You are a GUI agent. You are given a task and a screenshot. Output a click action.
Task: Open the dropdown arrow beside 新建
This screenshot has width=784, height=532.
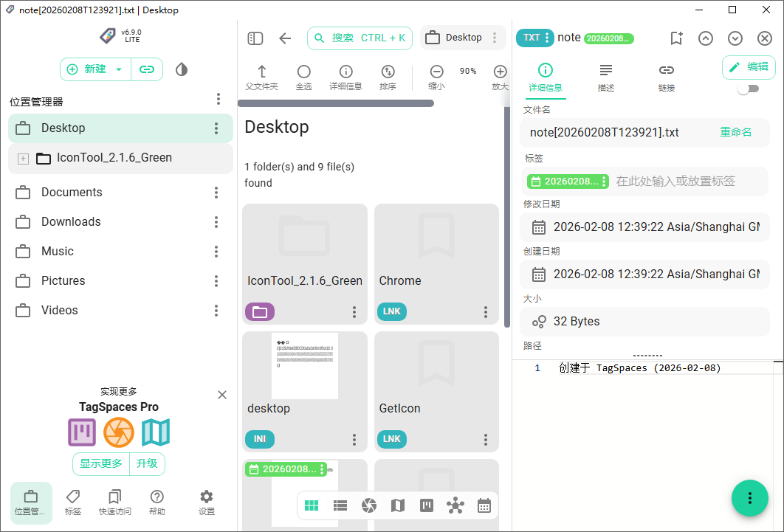click(x=119, y=69)
